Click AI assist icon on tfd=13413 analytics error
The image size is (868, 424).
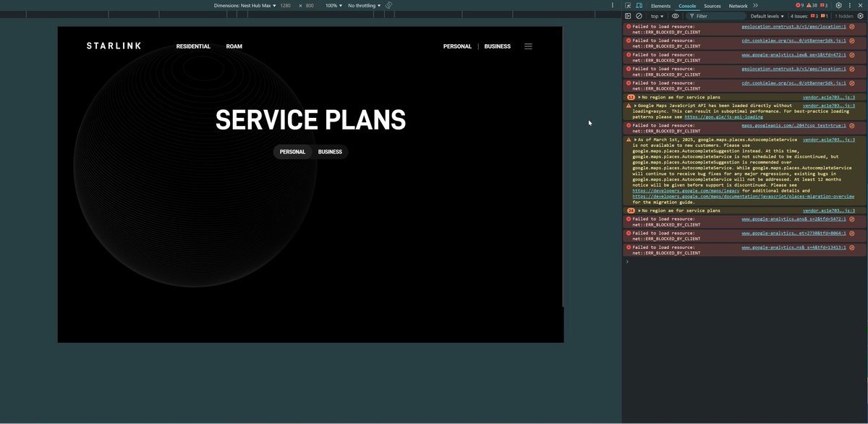pos(852,247)
